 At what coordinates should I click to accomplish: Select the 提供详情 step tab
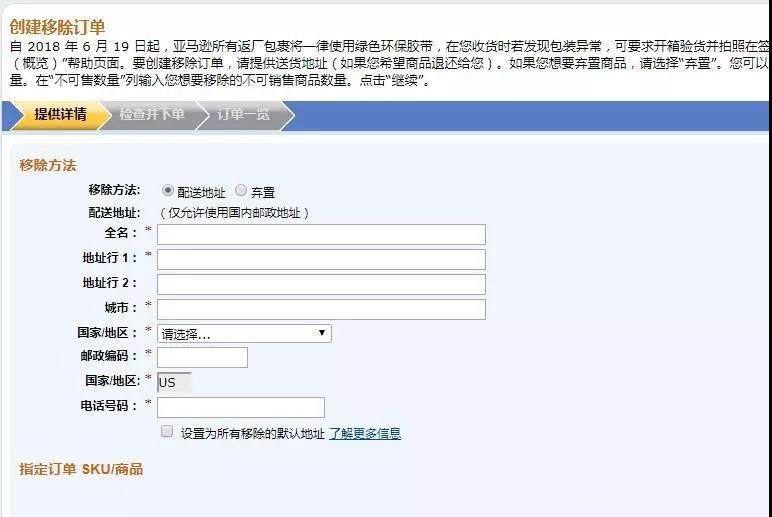[x=60, y=115]
